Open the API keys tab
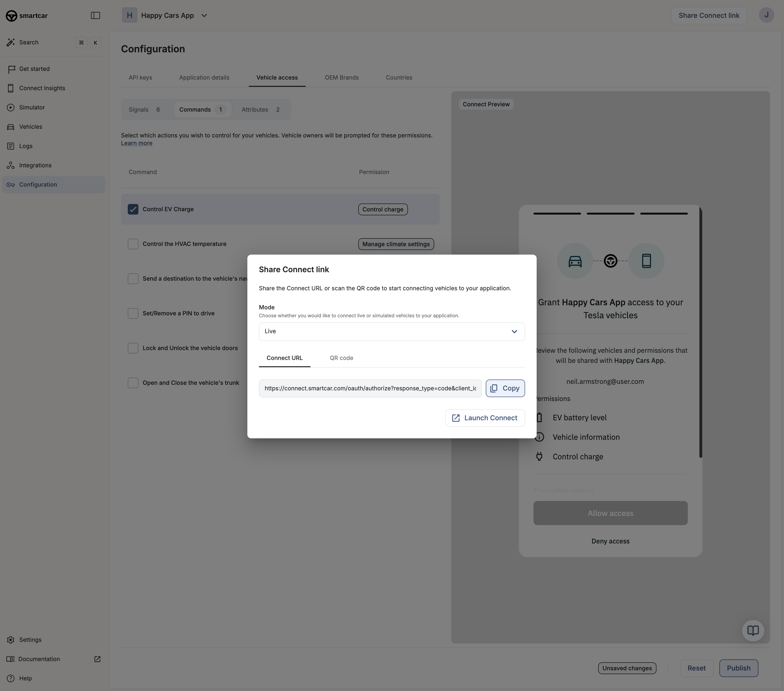Screen dimensions: 784x691 click(x=140, y=77)
